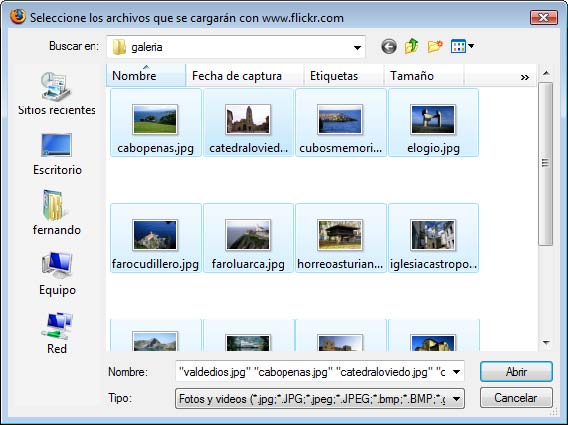
Task: Go up one folder level icon
Action: point(412,46)
